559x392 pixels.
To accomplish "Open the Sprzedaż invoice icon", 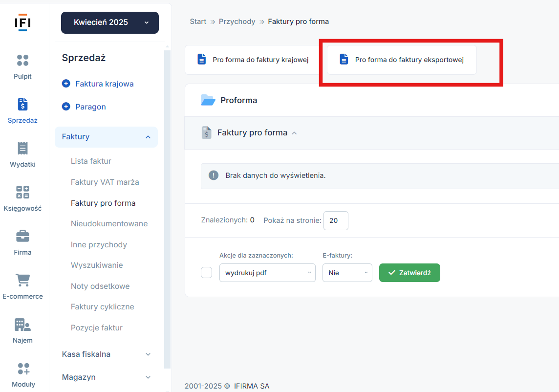I will click(22, 104).
